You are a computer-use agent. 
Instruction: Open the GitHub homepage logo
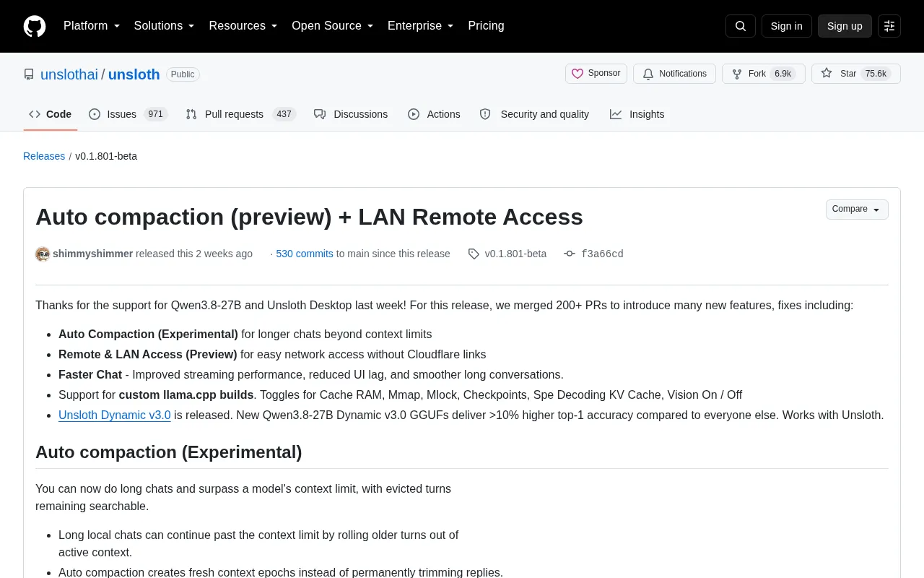35,26
